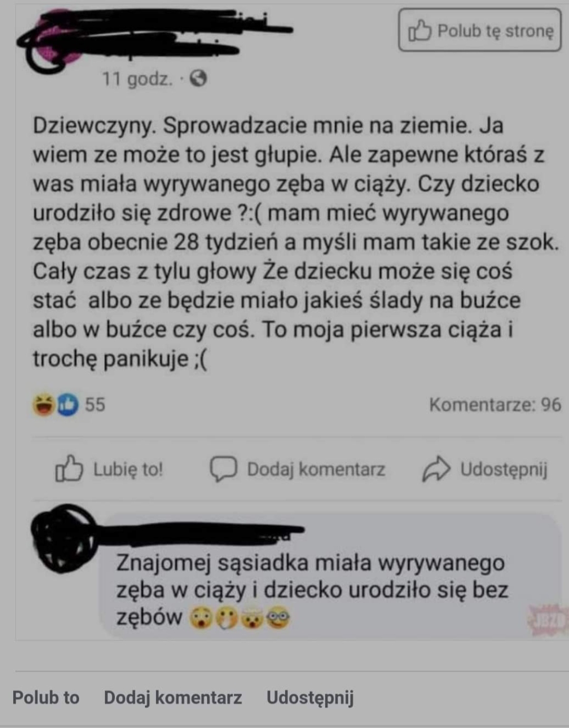Click the shocked face emoji in the comment

pos(201,618)
